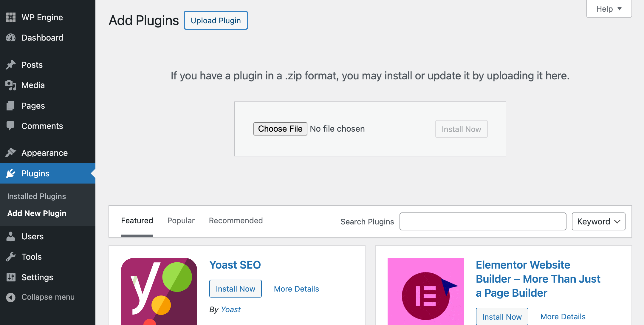Screen dimensions: 644x325
Task: Open More Details for Yoast SEO
Action: (x=296, y=289)
